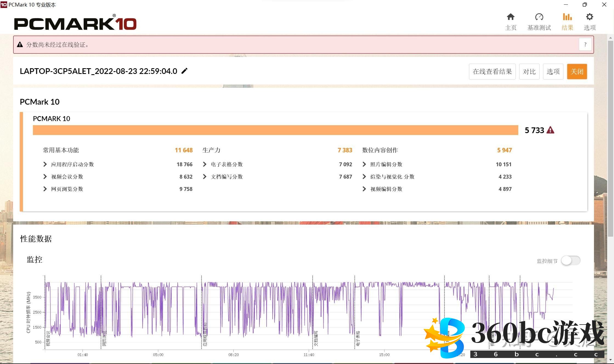Toggle the monitoring details (监控细节) switch
614x364 pixels.
tap(570, 260)
